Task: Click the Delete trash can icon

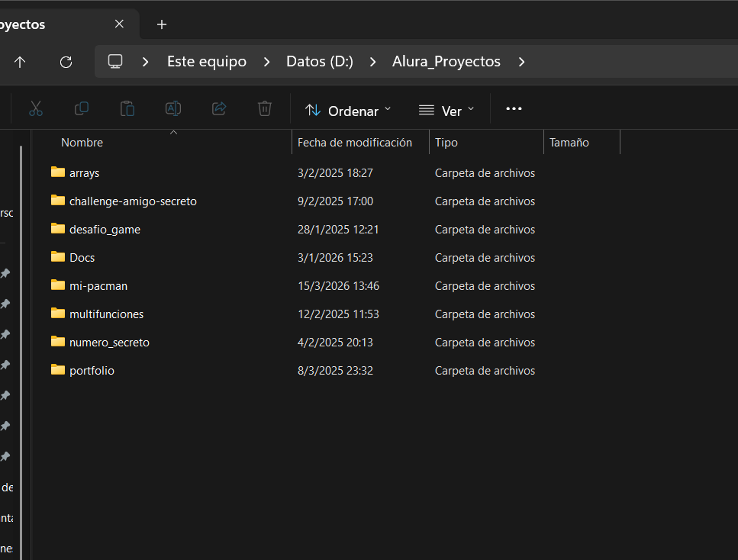Action: (x=265, y=109)
